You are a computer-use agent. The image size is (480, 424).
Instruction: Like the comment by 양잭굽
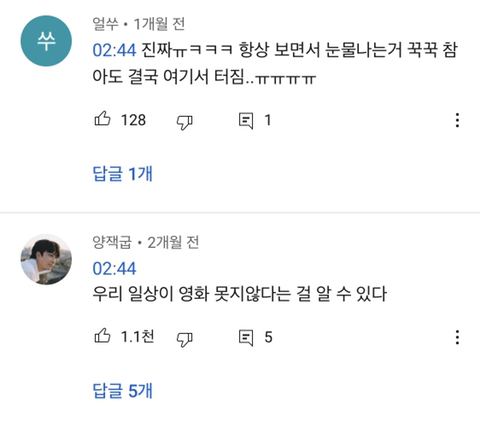102,336
